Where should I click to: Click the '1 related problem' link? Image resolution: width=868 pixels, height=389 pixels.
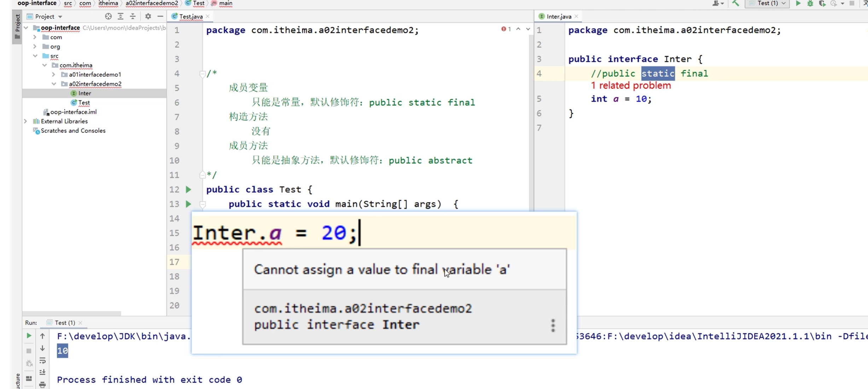tap(631, 86)
